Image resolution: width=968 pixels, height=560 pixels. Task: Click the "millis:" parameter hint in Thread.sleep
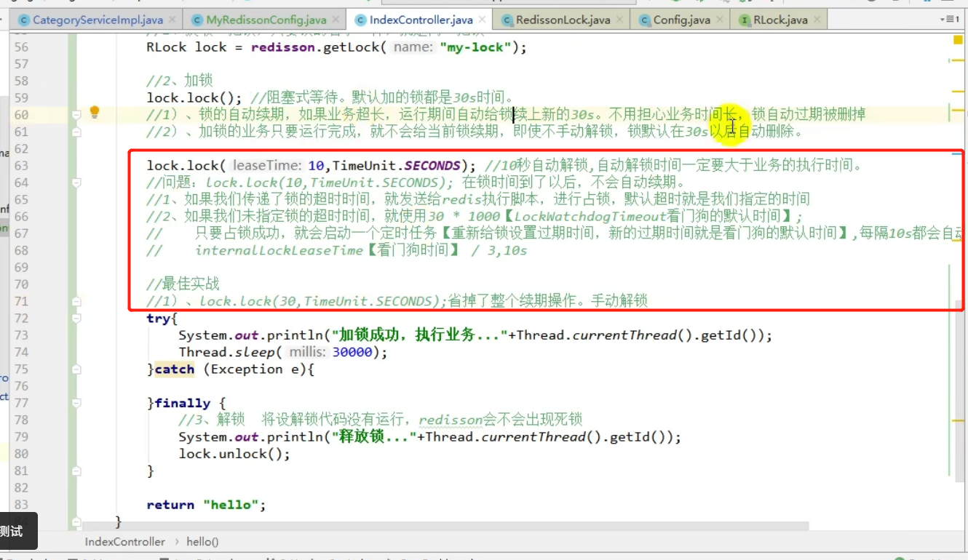click(x=309, y=352)
